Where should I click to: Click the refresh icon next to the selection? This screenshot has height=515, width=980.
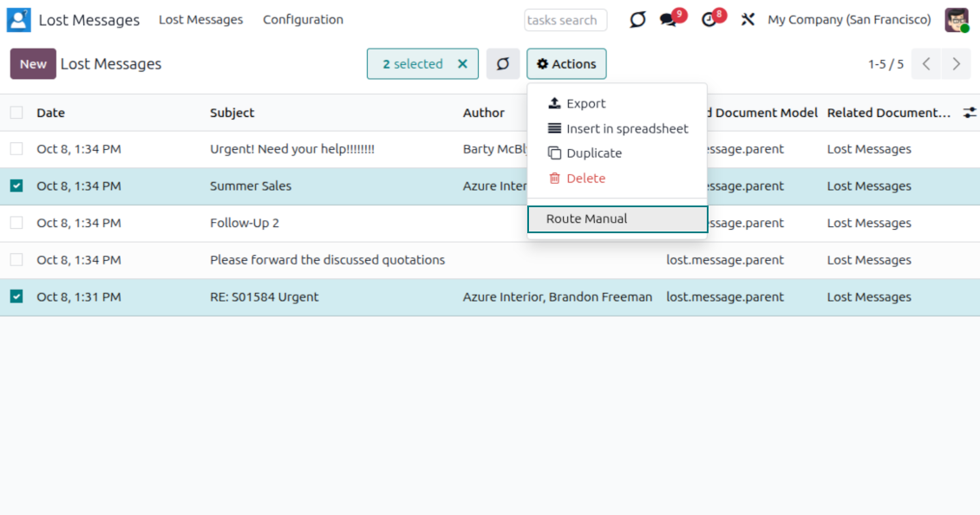503,64
